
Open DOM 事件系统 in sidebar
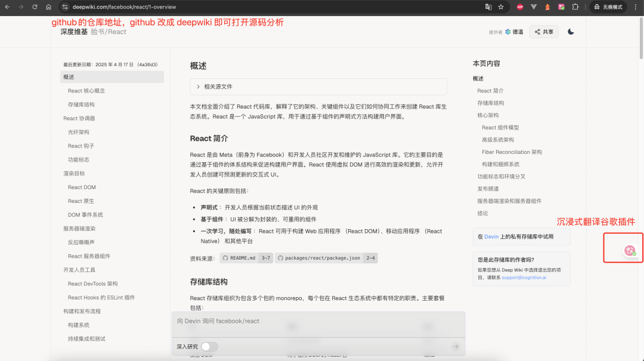(x=85, y=215)
